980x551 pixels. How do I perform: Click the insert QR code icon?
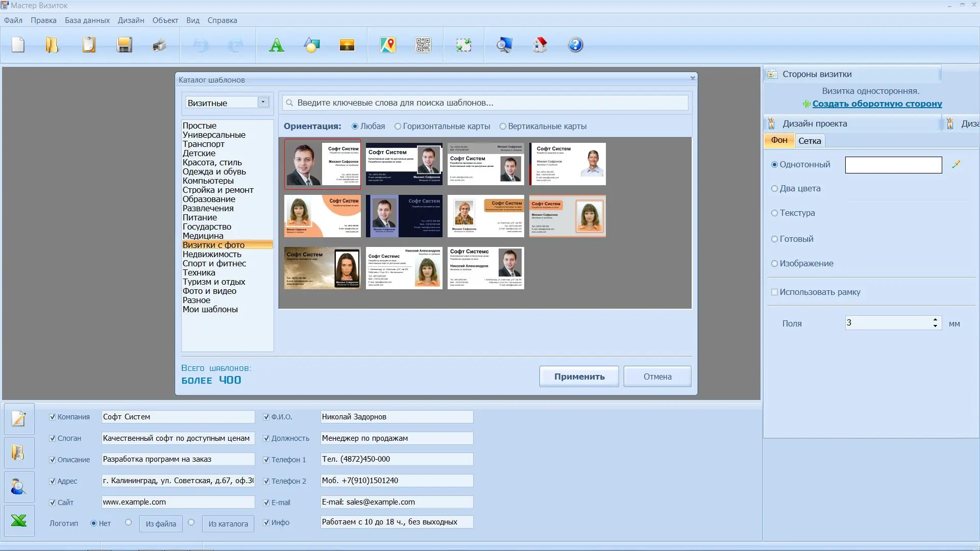coord(423,45)
